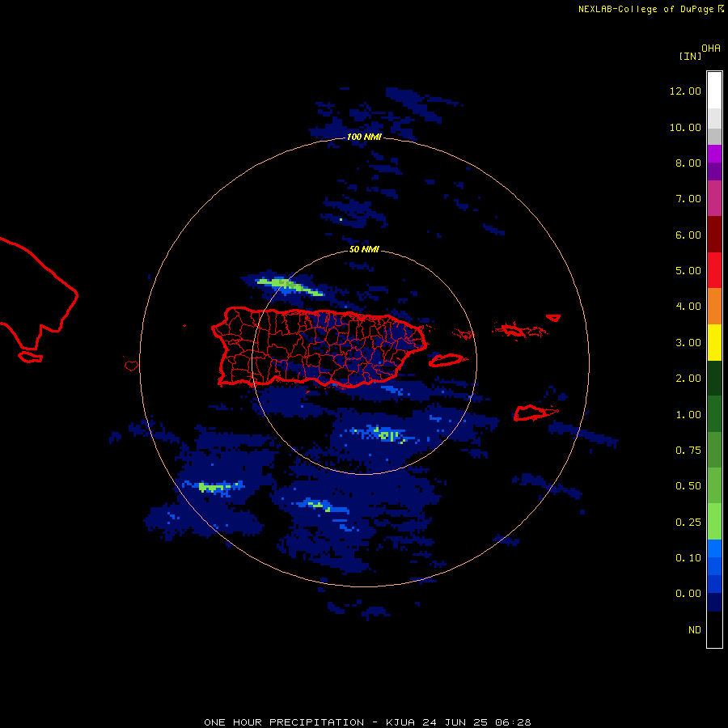Pick the dark purple legend swatch

coord(714,171)
